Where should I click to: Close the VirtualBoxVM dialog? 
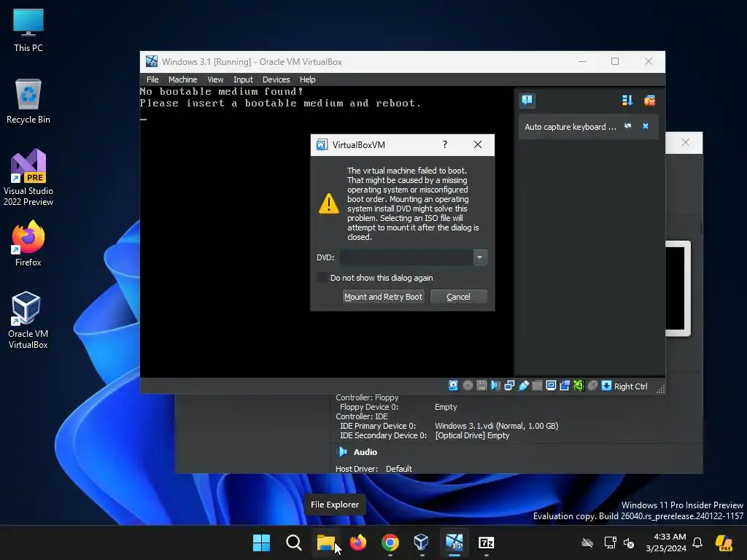click(477, 145)
